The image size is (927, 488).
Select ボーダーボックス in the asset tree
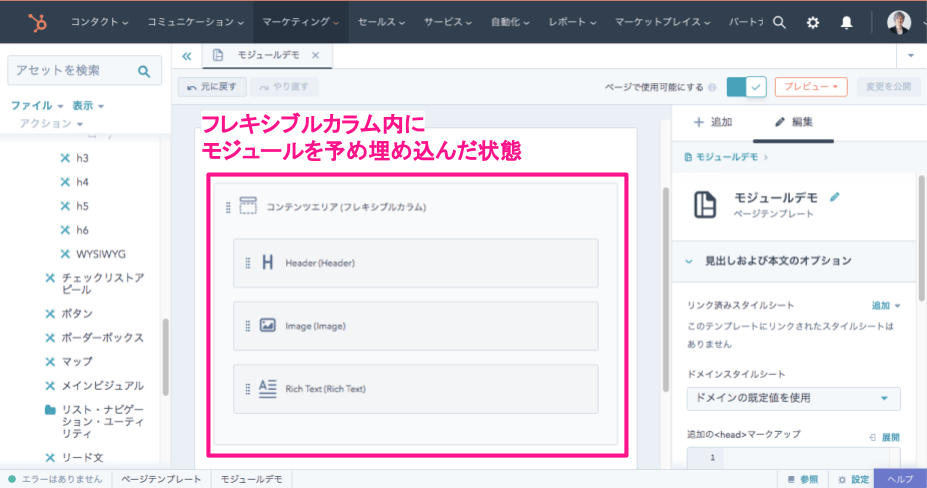click(x=102, y=337)
